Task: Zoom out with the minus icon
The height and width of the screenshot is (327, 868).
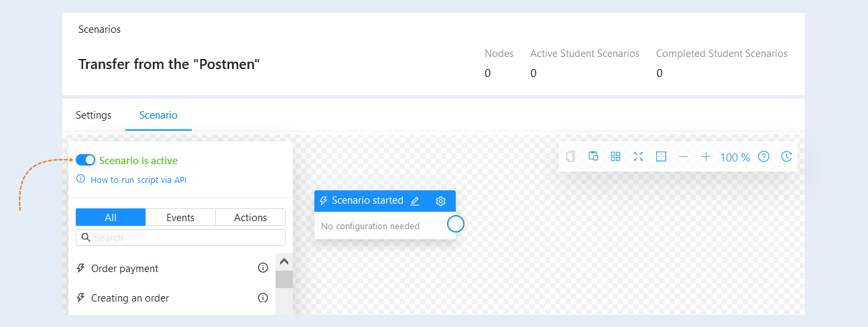Action: 683,156
